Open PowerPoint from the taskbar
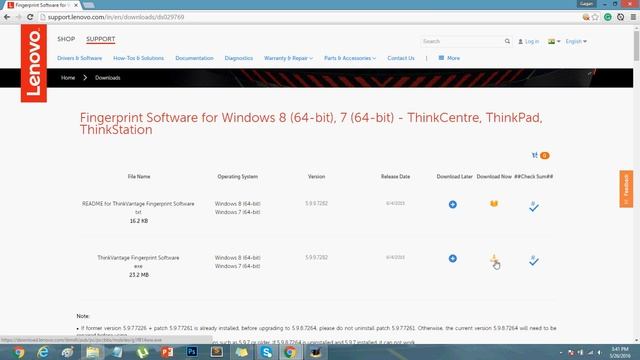Image resolution: width=640 pixels, height=360 pixels. point(167,352)
